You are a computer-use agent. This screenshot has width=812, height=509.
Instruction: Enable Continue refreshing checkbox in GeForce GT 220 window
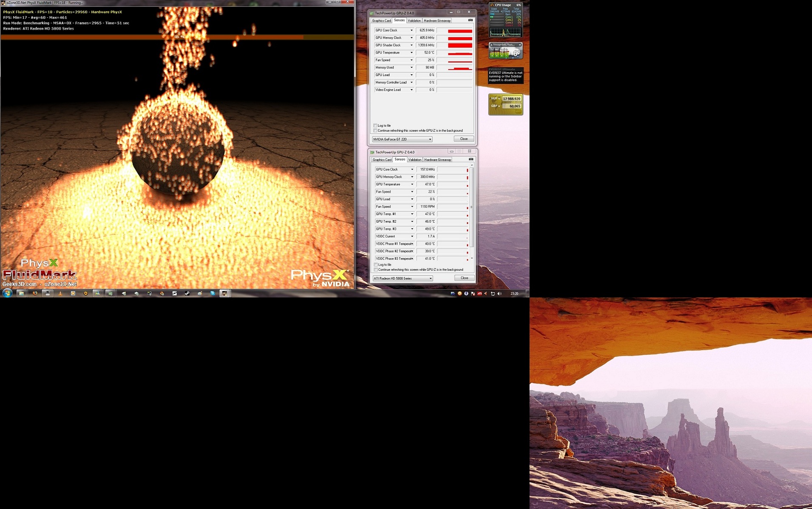375,130
